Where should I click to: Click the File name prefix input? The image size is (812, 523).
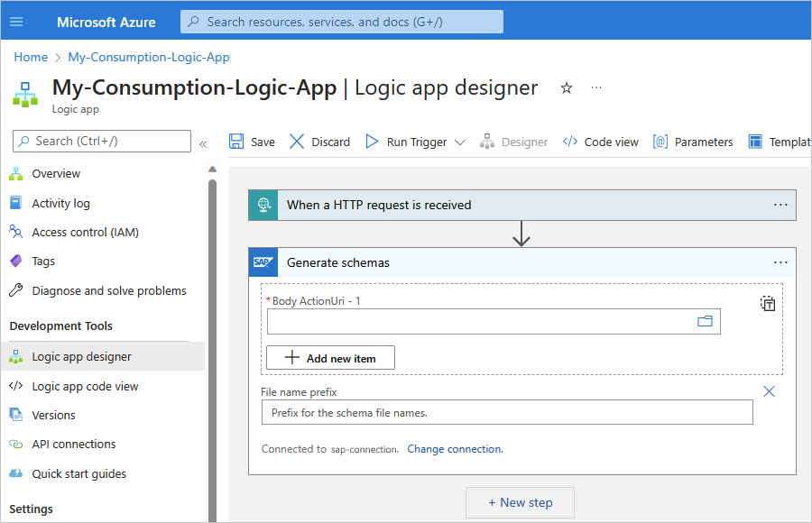pyautogui.click(x=506, y=413)
